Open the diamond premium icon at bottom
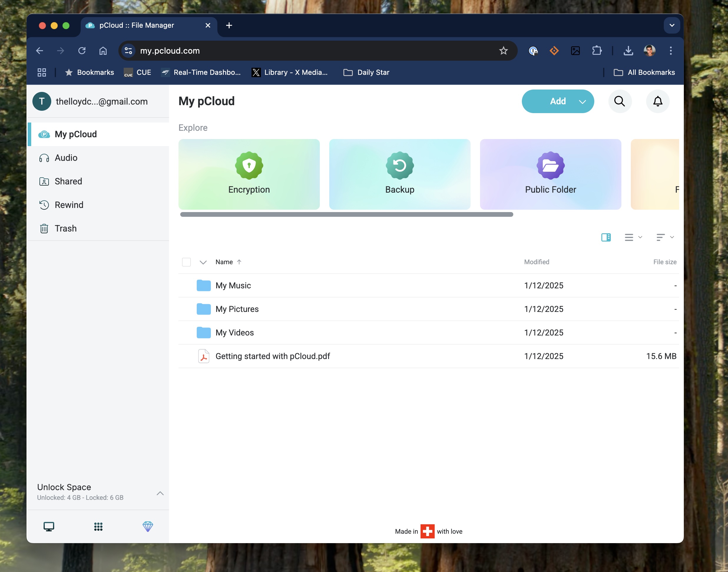Screen dimensions: 728x572 (148, 526)
